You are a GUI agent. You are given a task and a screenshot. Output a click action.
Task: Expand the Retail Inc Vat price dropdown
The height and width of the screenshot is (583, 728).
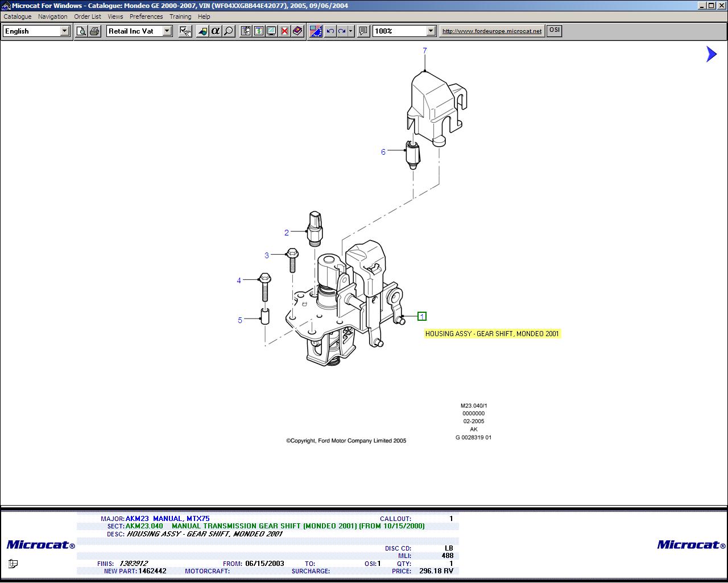tap(167, 31)
